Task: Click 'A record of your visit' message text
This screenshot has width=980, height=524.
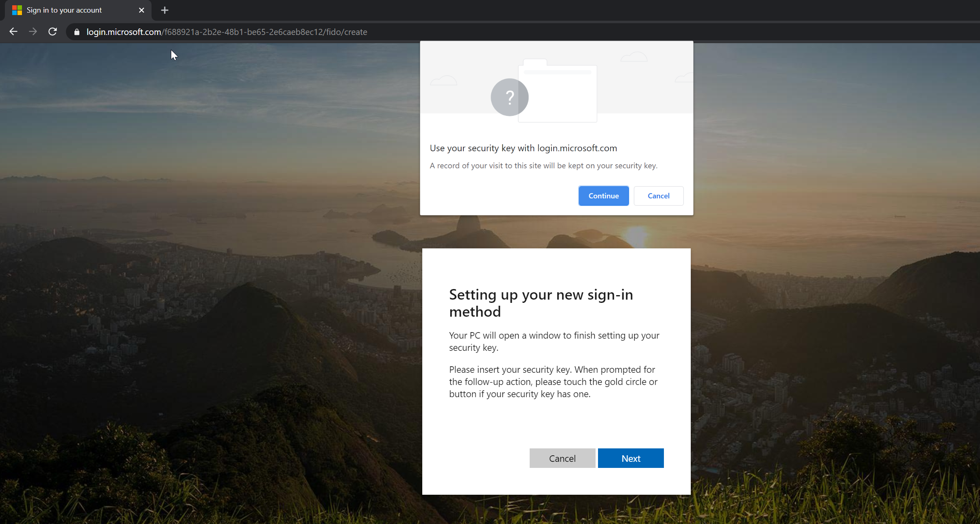Action: pyautogui.click(x=543, y=165)
